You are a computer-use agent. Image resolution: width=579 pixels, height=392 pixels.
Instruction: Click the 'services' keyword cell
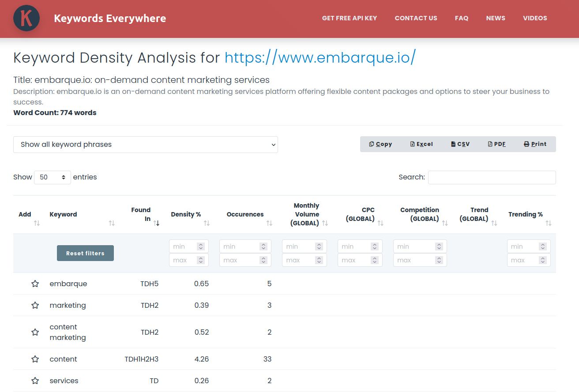coord(64,381)
